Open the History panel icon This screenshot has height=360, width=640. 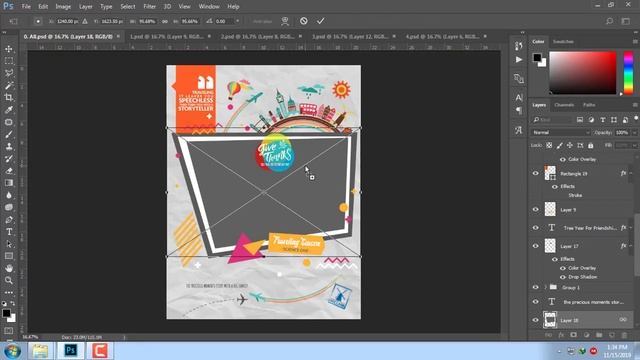pyautogui.click(x=518, y=46)
